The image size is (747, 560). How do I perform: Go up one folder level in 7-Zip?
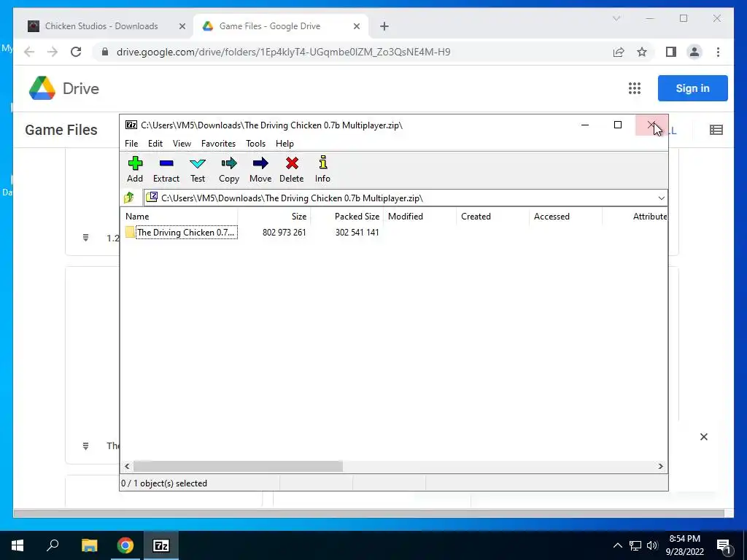(x=129, y=198)
